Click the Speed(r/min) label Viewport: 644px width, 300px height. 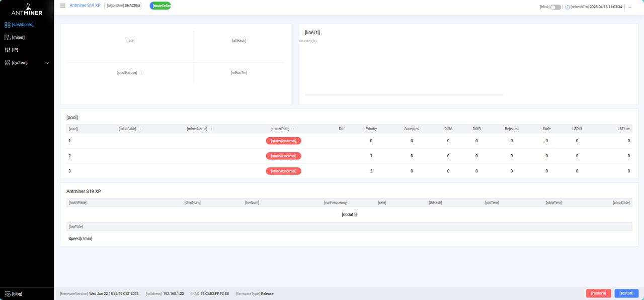click(80, 238)
